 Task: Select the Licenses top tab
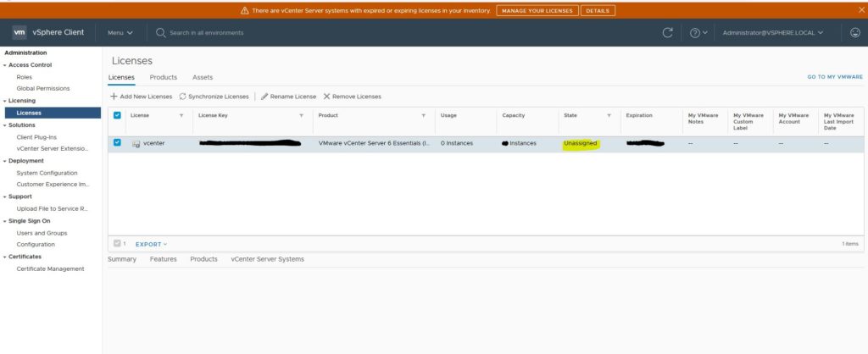pyautogui.click(x=121, y=77)
